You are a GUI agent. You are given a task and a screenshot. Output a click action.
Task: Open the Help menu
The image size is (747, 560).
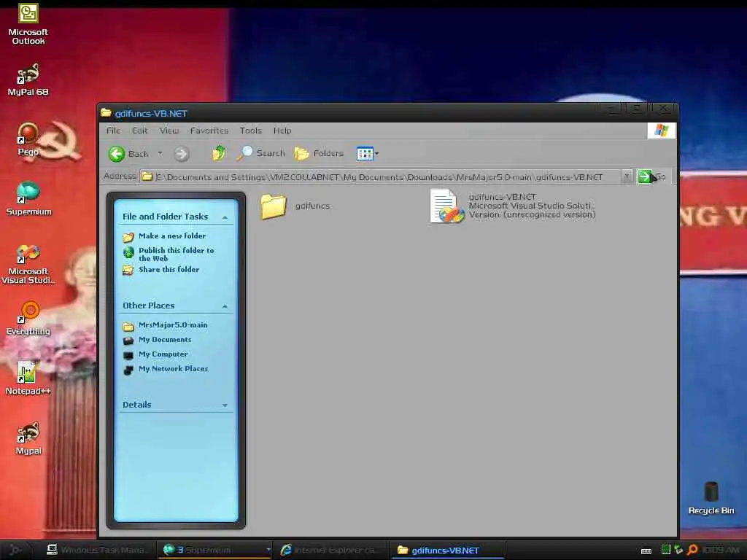282,131
